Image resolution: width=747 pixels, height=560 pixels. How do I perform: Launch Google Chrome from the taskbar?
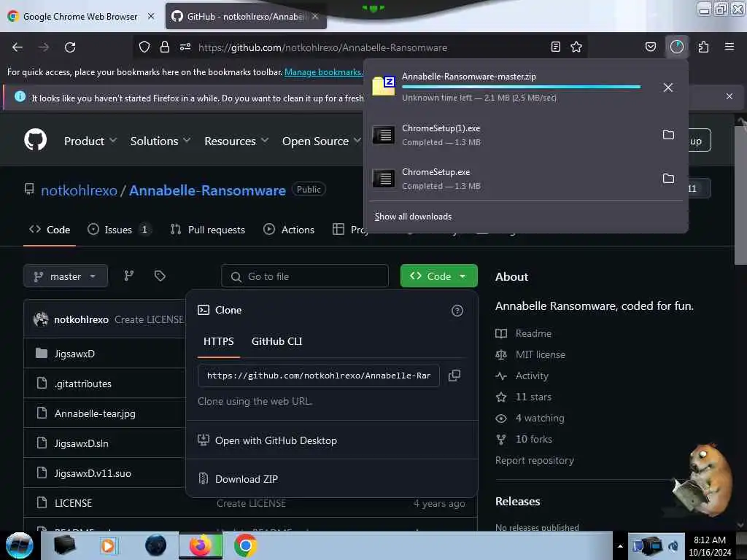pos(245,545)
